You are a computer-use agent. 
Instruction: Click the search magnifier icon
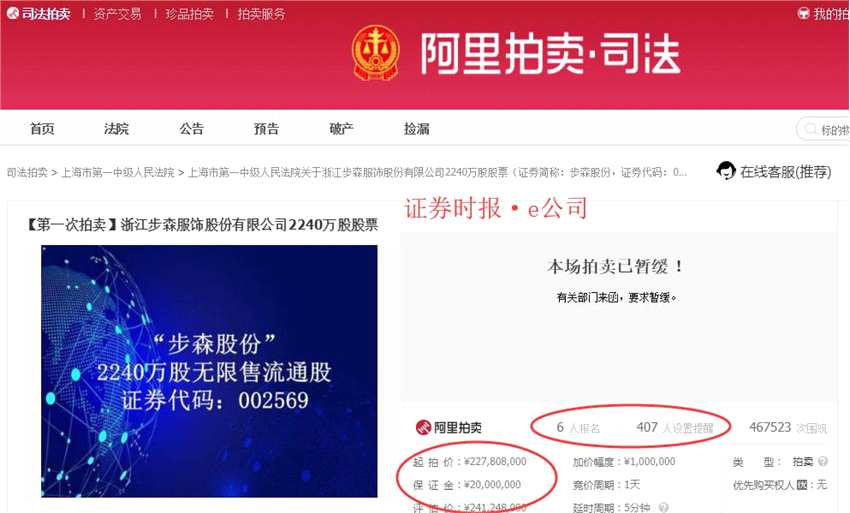pos(810,129)
